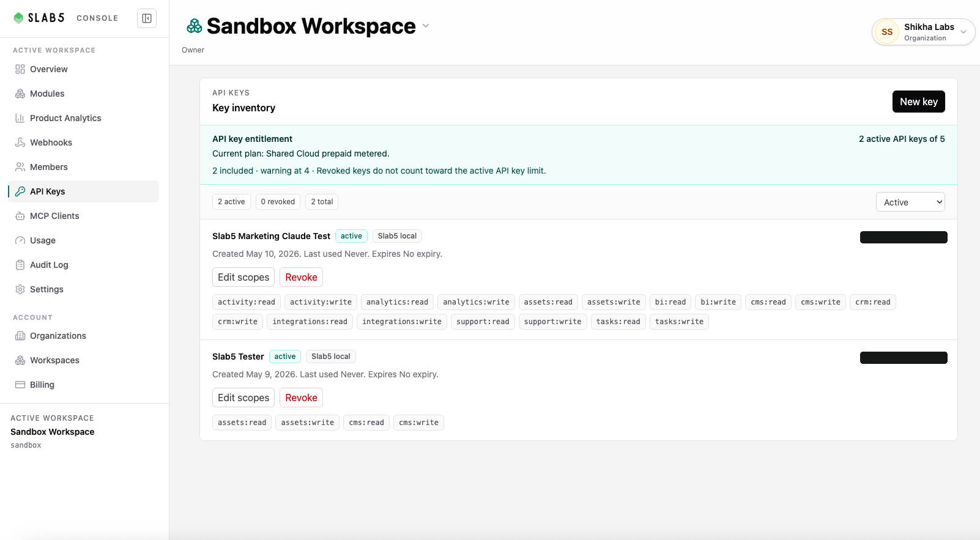Go to Organizations
The height and width of the screenshot is (540, 980).
pyautogui.click(x=83, y=336)
